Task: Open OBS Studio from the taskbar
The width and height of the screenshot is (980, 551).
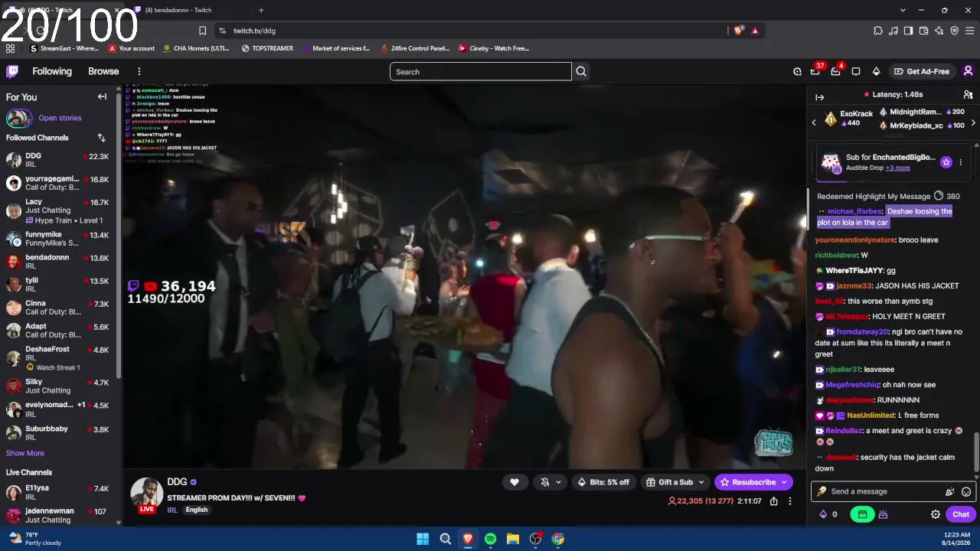Action: (x=536, y=539)
